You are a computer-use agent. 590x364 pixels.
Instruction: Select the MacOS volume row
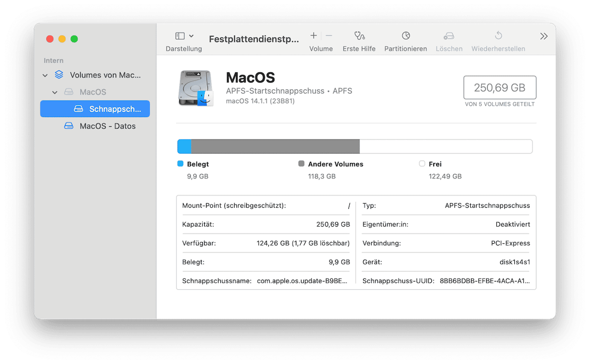[95, 92]
